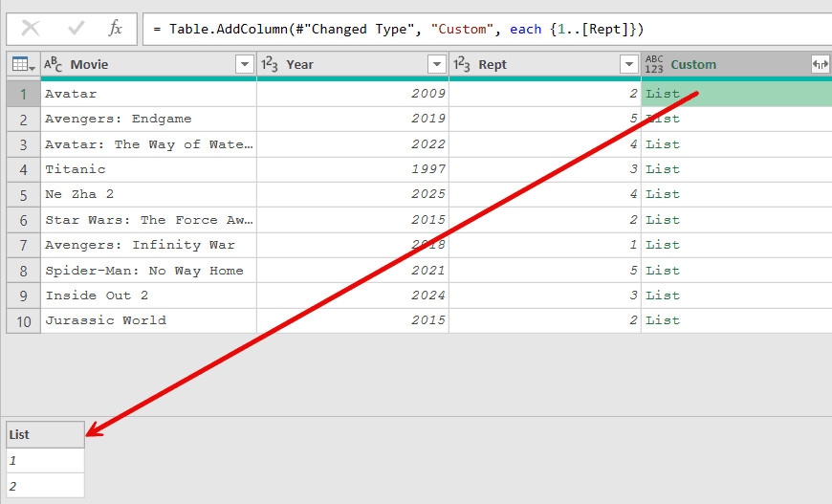The height and width of the screenshot is (504, 832).
Task: Open the Year column filter dropdown
Action: click(436, 65)
